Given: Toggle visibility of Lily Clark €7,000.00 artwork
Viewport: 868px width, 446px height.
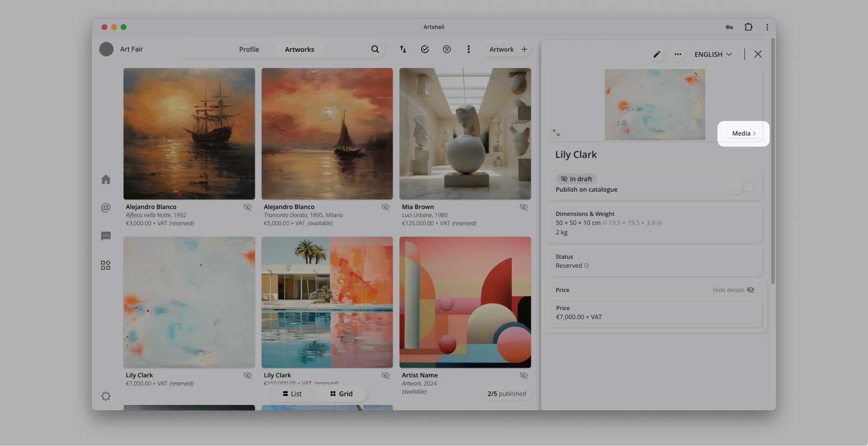Looking at the screenshot, I should click(248, 375).
